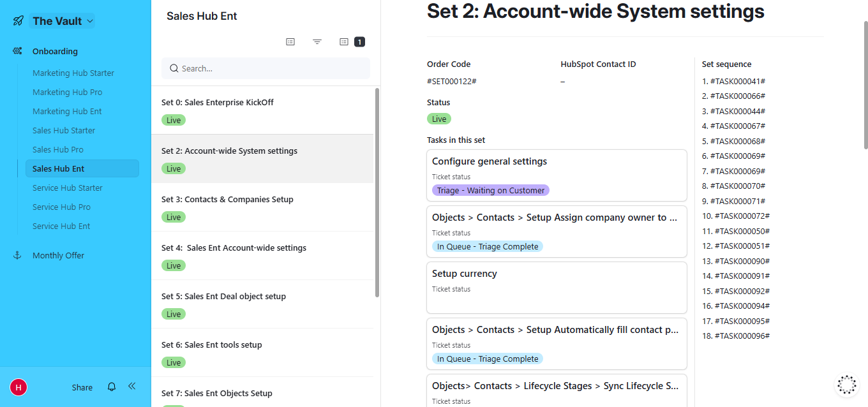Open Set 3: Contacts & Companies Setup
This screenshot has height=407, width=868.
262,207
